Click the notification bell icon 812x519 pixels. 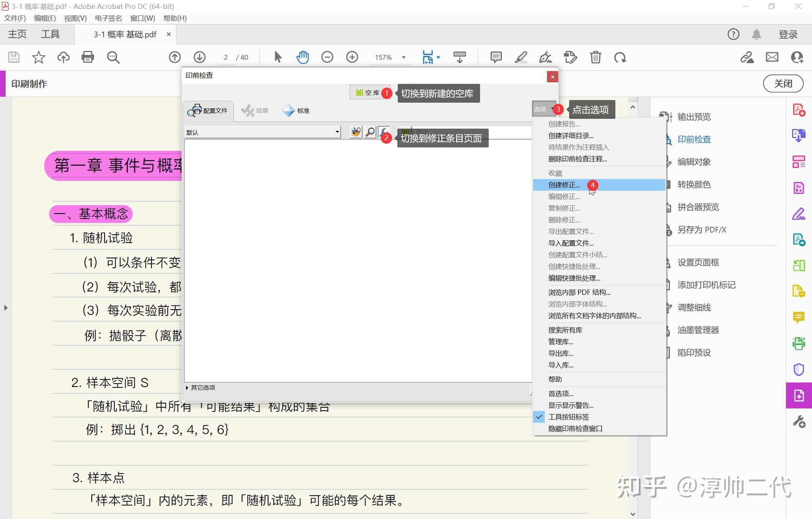coord(756,34)
